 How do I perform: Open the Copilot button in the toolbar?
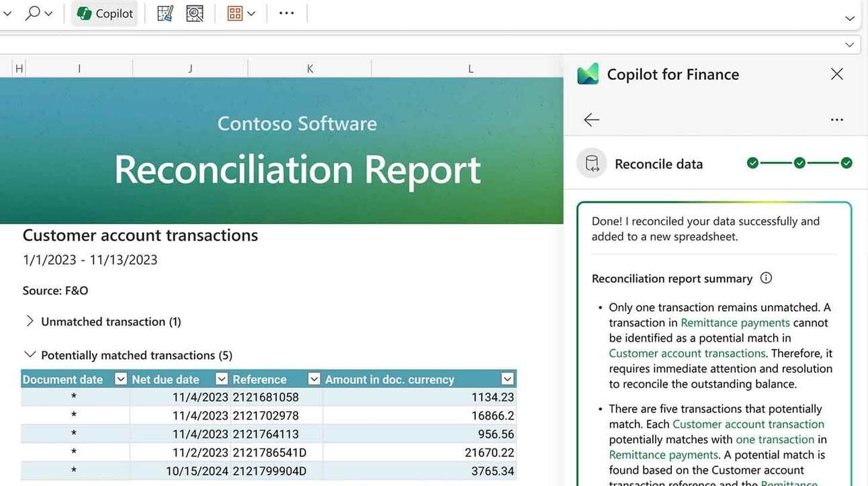pos(105,13)
